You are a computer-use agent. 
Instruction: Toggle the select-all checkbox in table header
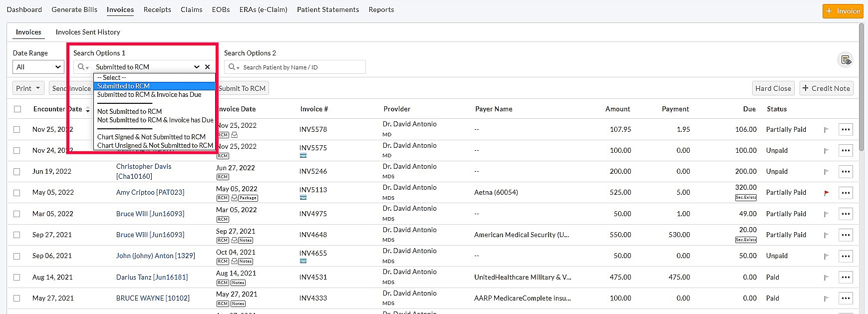[x=17, y=109]
